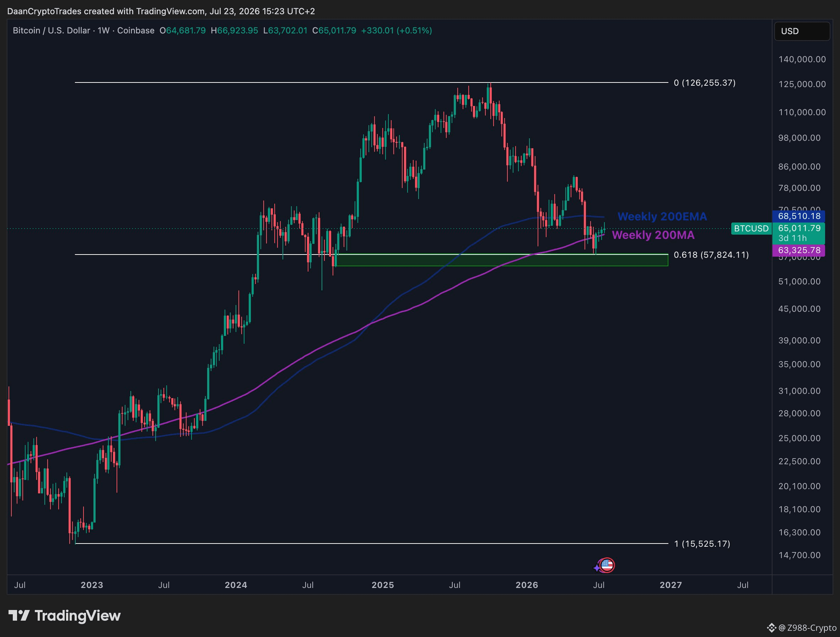This screenshot has width=840, height=637.
Task: Click the 14,700.00 price axis label
Action: [799, 555]
